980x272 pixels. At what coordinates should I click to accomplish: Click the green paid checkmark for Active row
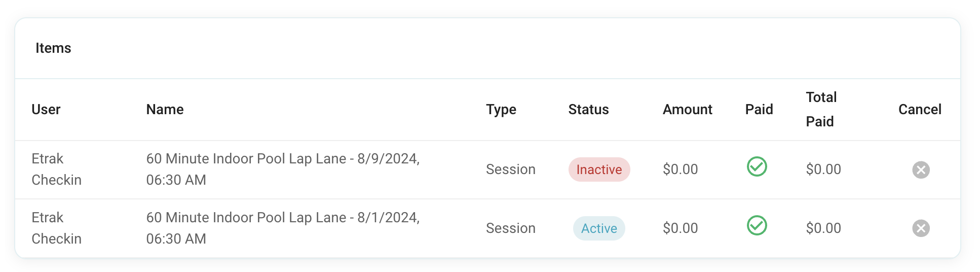tap(757, 225)
